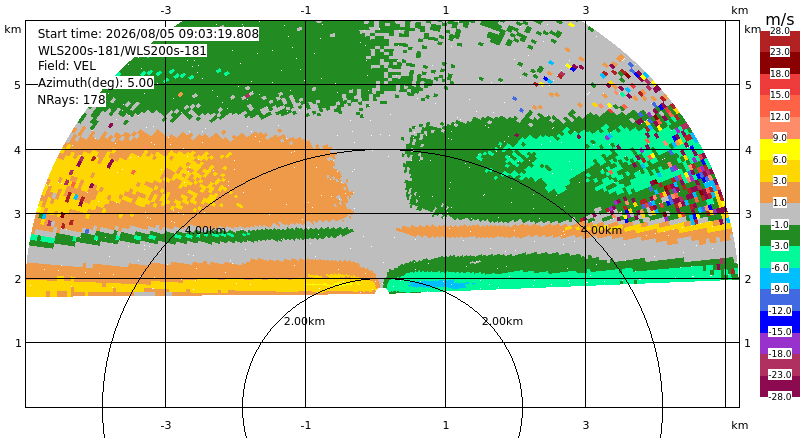Click the Field: VEL label

tap(67, 66)
